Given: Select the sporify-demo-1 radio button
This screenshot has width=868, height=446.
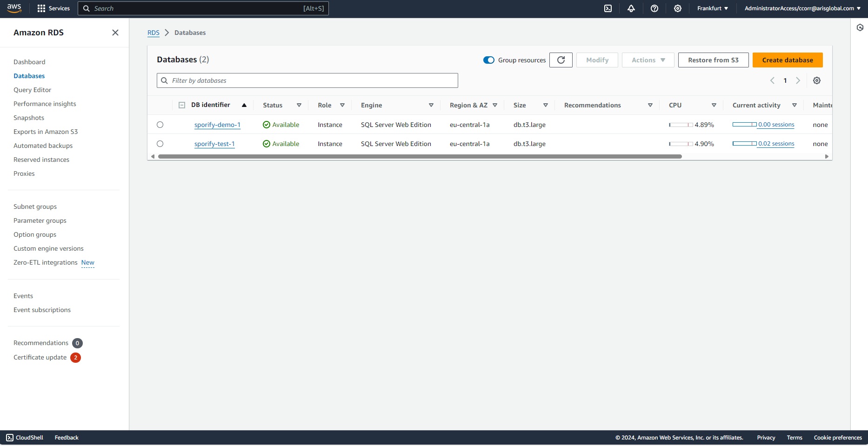Looking at the screenshot, I should click(x=160, y=125).
